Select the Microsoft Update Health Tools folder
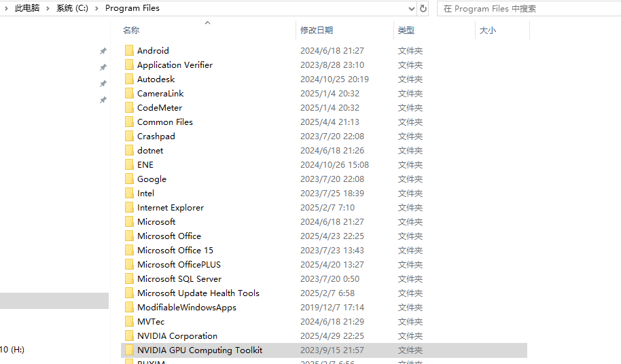The width and height of the screenshot is (621, 364). 198,293
